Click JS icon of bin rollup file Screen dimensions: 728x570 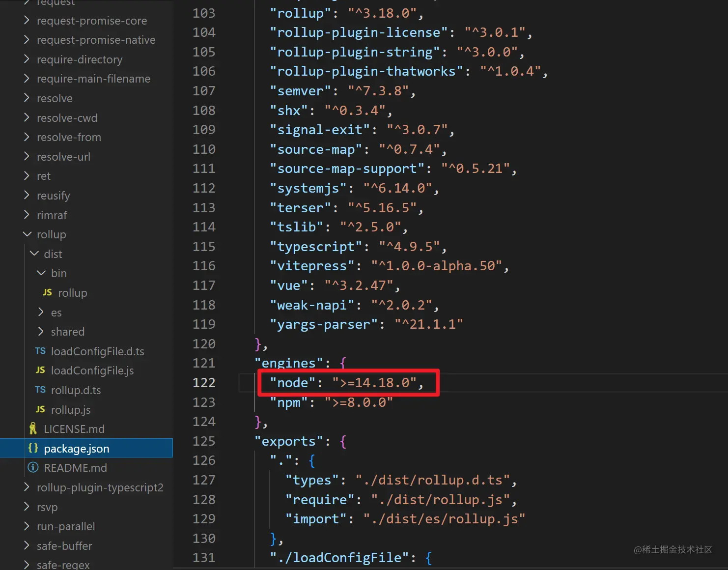tap(47, 293)
